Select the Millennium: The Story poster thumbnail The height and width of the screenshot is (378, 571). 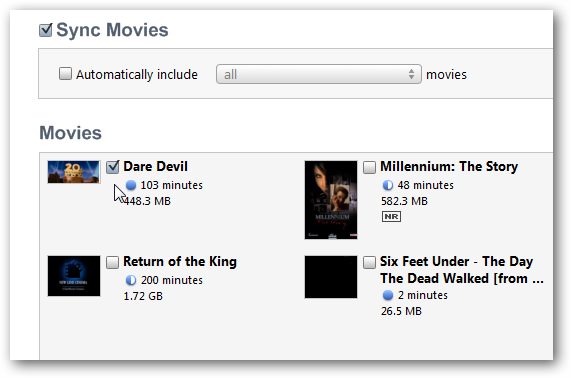click(331, 200)
